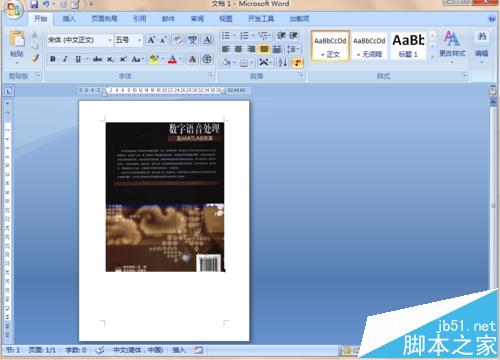Open the Page Layout ribbon tab
The height and width of the screenshot is (360, 500).
(x=104, y=19)
